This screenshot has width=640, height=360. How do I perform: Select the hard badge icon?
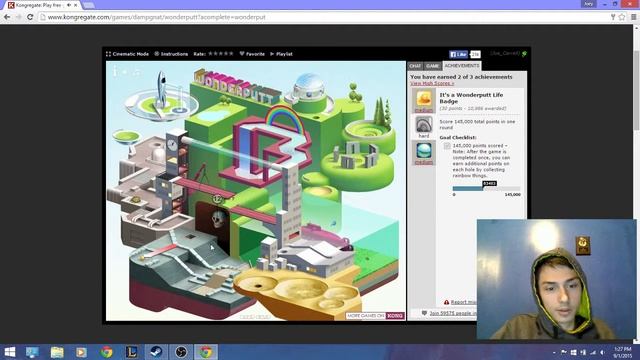coord(424,124)
